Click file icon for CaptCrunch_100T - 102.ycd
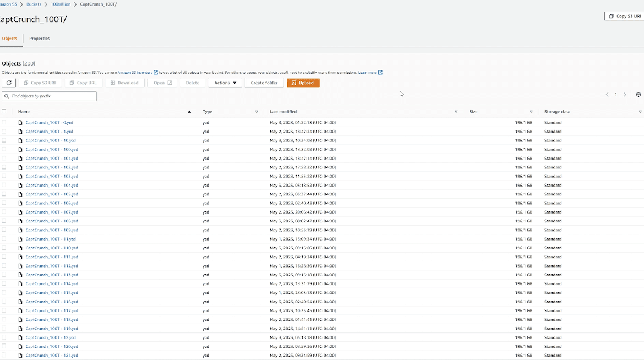 [x=20, y=167]
